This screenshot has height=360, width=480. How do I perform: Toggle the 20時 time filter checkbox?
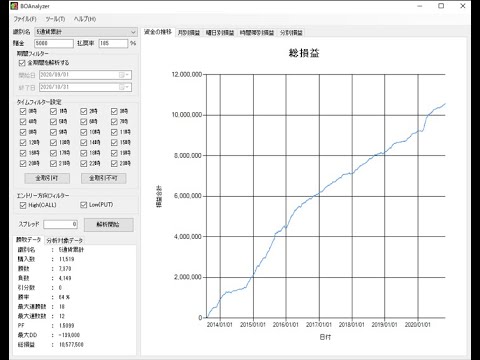pyautogui.click(x=23, y=164)
